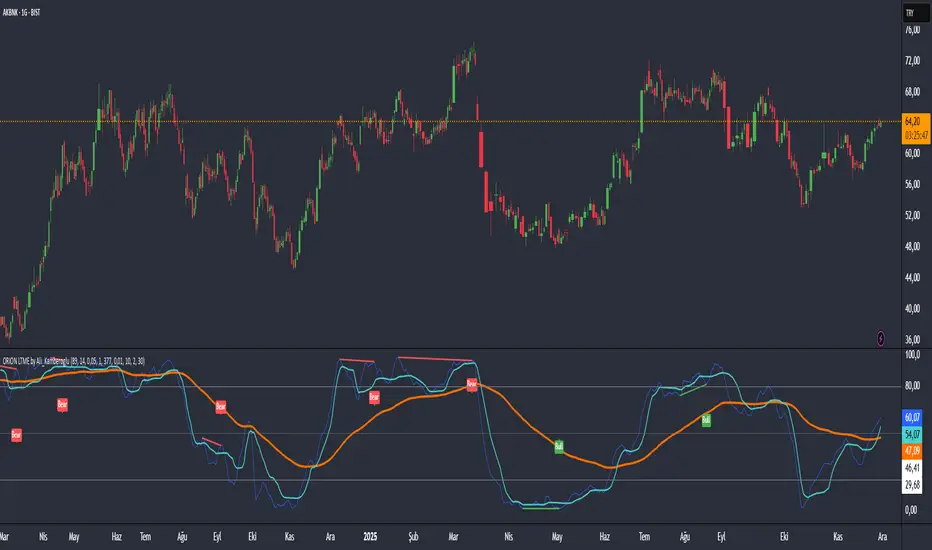This screenshot has height=550, width=932.
Task: Click the 76,00 level on the price scale
Action: point(911,30)
